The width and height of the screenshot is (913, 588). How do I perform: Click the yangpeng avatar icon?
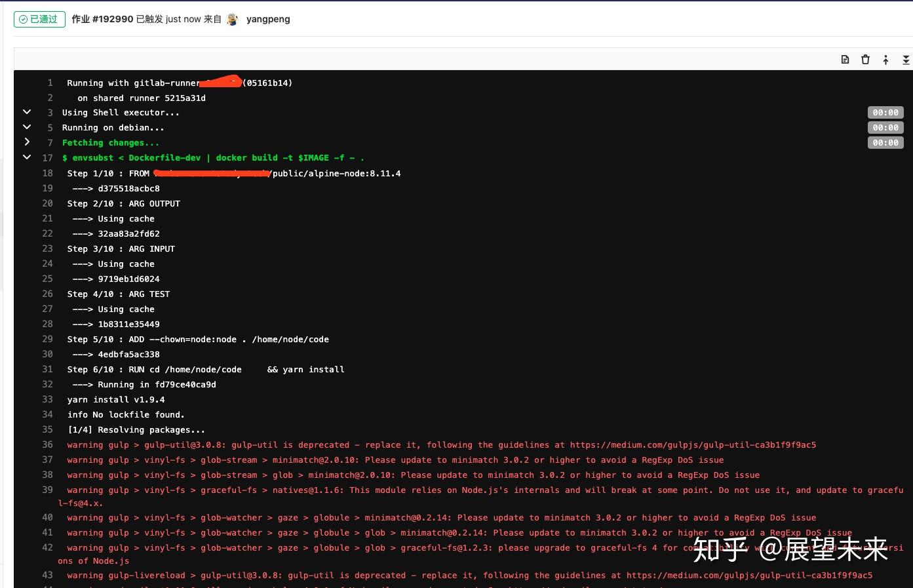point(233,19)
